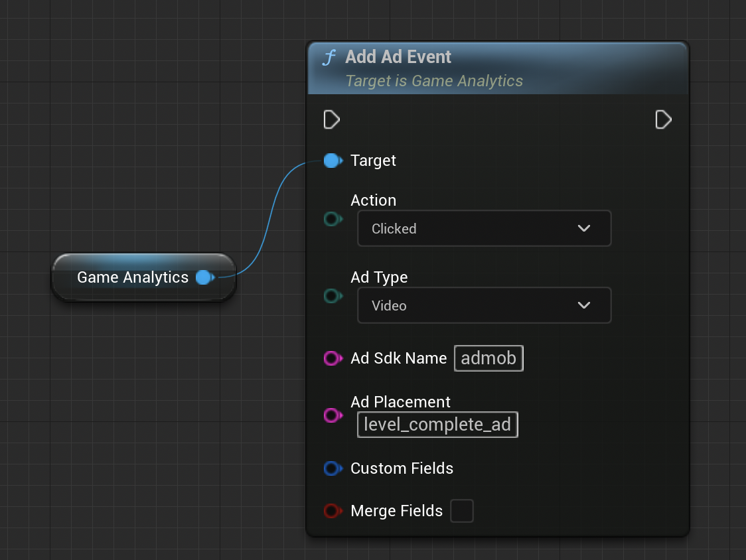
Task: Click the Ad Type enum pin
Action: click(332, 296)
